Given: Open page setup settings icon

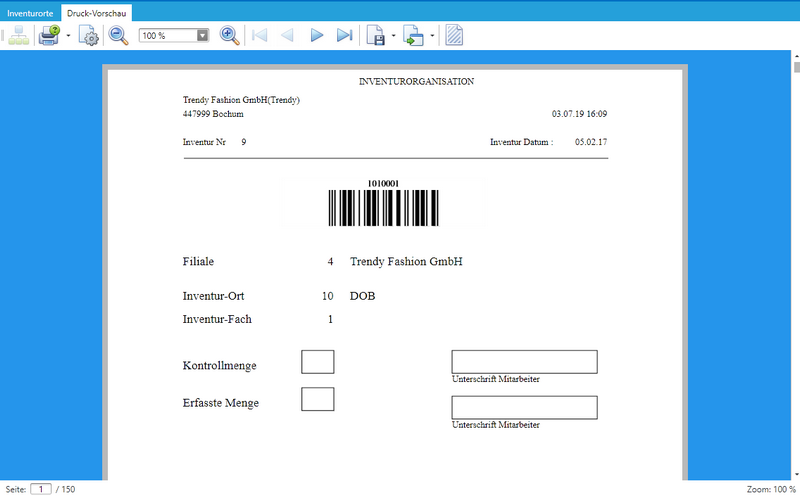Looking at the screenshot, I should coord(89,35).
